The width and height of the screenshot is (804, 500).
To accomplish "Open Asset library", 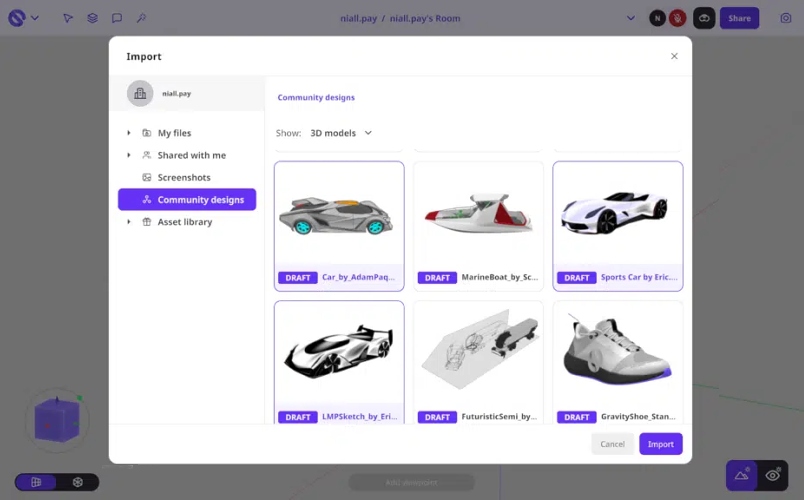I will (185, 222).
